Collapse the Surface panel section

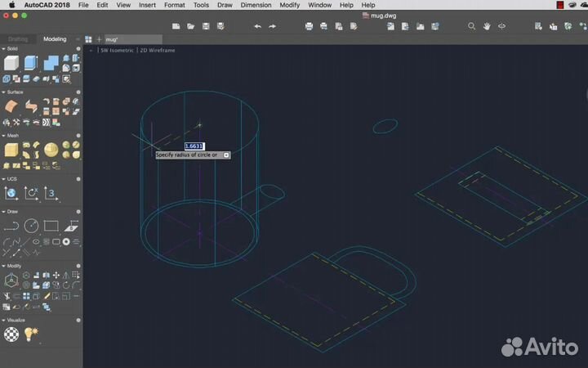click(x=3, y=92)
